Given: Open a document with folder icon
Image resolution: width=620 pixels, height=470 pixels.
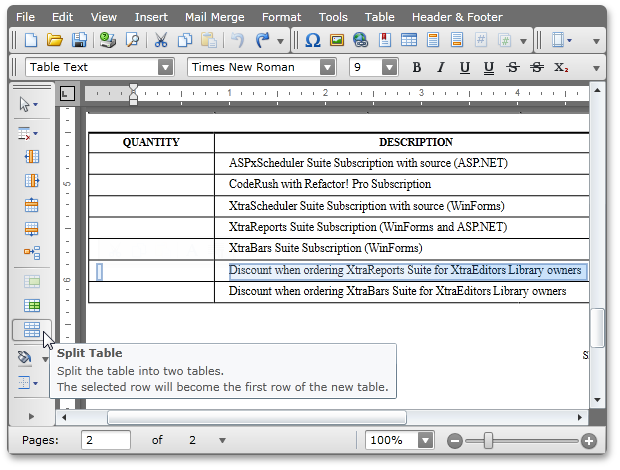Looking at the screenshot, I should click(55, 40).
